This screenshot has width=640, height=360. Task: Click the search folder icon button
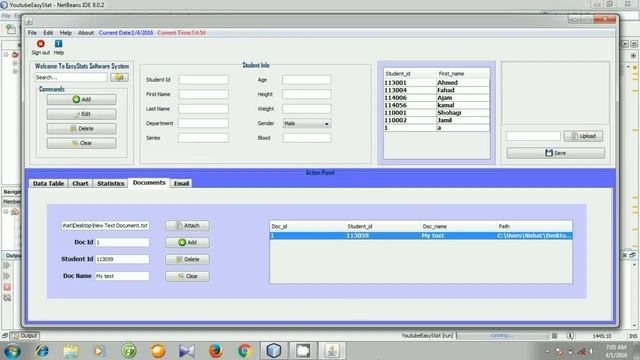point(119,77)
